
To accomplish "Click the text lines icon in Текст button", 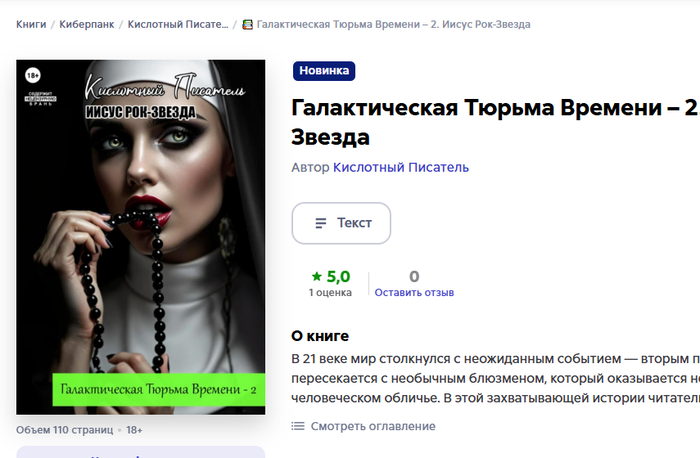I will [x=321, y=223].
